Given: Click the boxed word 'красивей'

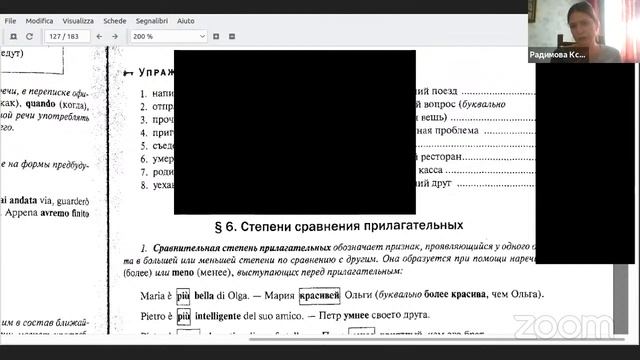Looking at the screenshot, I should [x=319, y=295].
